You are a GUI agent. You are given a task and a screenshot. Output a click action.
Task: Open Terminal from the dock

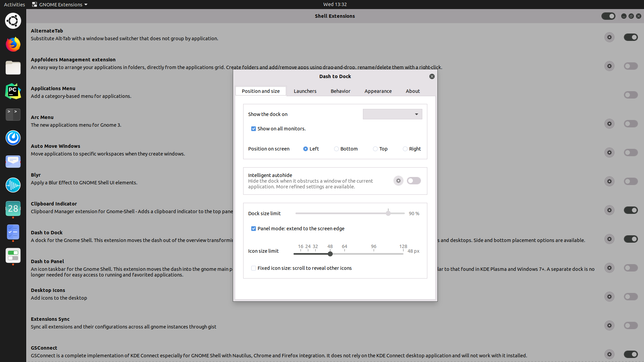click(13, 115)
